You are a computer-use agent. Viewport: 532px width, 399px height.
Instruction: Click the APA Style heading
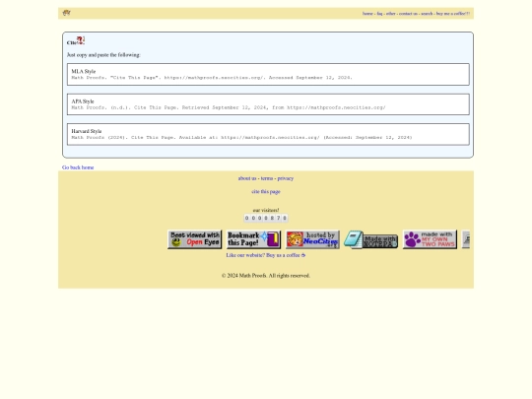(x=83, y=101)
